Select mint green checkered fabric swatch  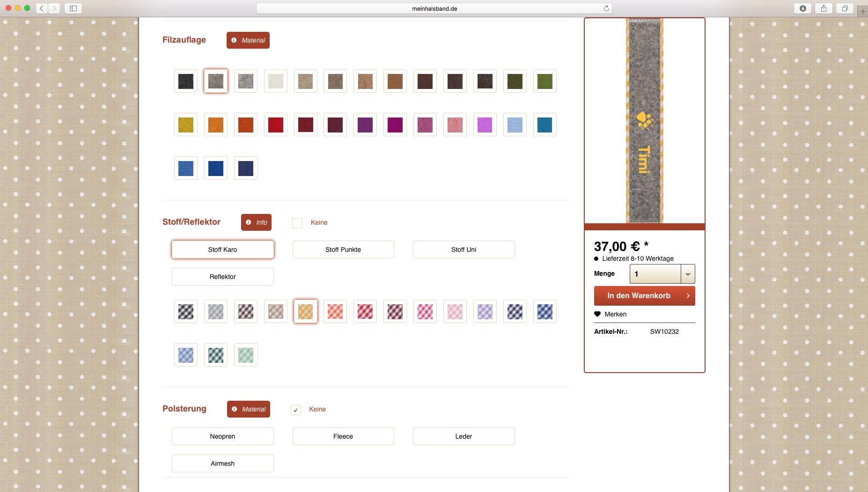[246, 355]
